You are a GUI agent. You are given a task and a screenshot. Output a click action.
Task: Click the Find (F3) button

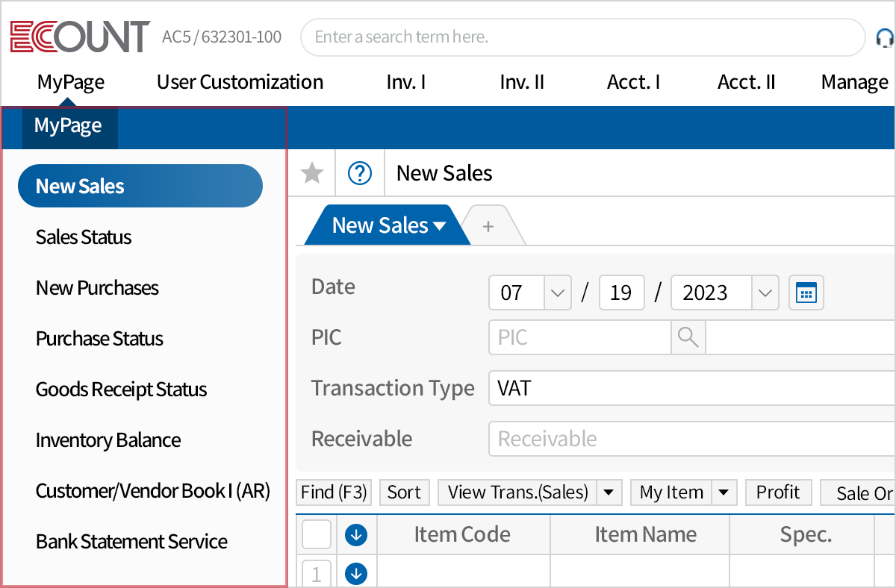click(x=333, y=492)
